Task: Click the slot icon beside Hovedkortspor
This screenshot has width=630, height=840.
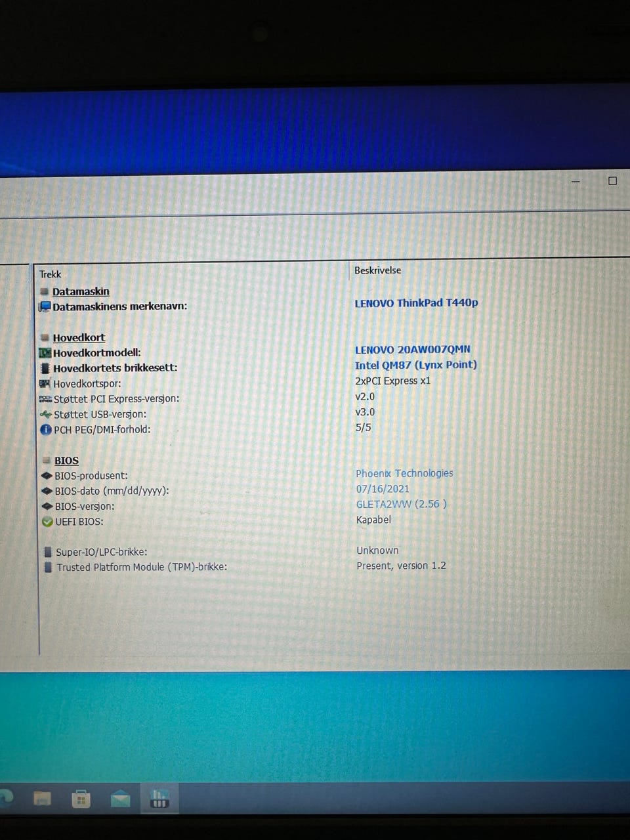Action: point(45,383)
